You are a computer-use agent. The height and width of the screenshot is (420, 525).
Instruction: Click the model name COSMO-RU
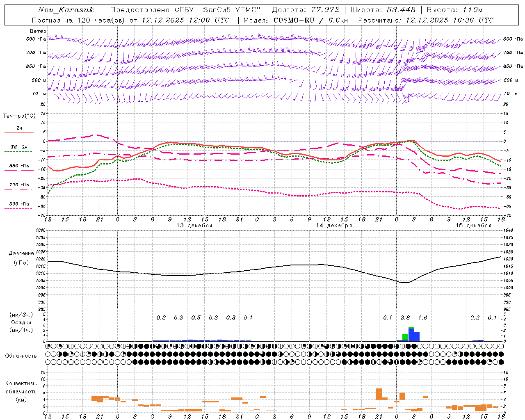tap(294, 20)
